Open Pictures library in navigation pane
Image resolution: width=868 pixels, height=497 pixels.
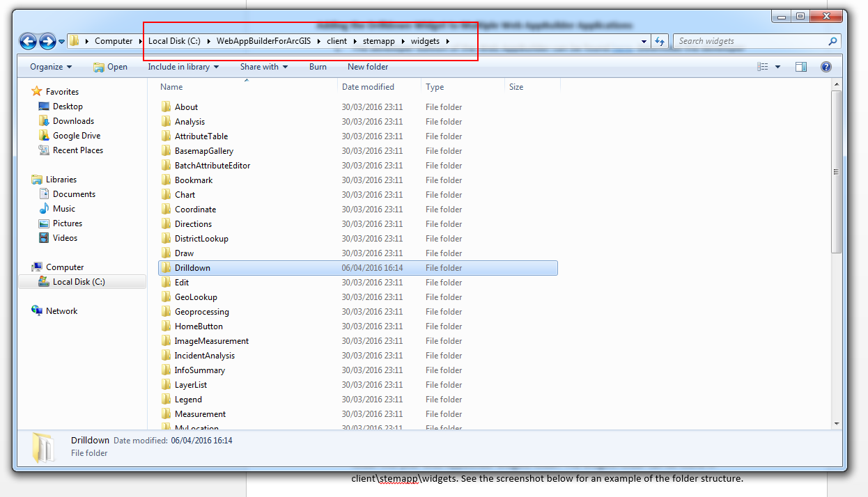click(x=68, y=223)
